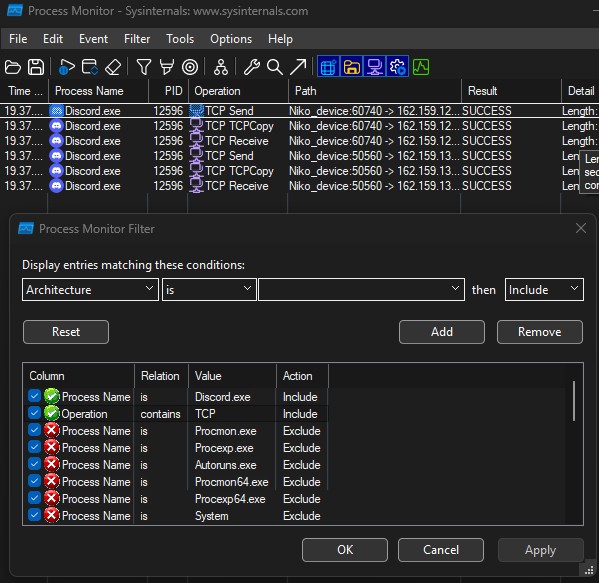Expand the Architecture column dropdown
The width and height of the screenshot is (599, 583).
pyautogui.click(x=90, y=290)
